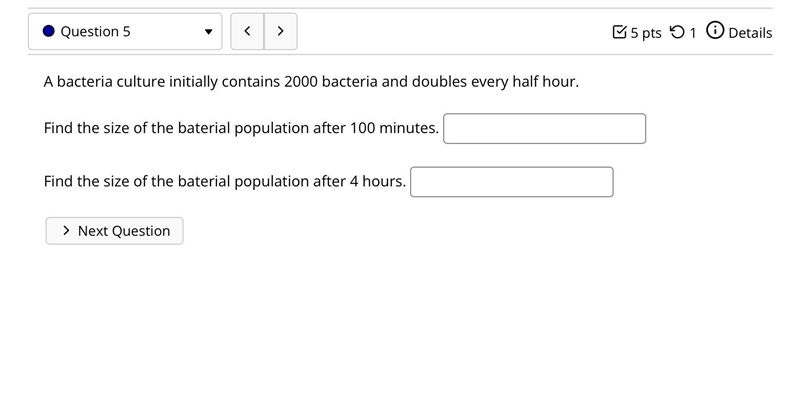800x393 pixels.
Task: Focus the answer box for 4 hours
Action: tap(512, 182)
